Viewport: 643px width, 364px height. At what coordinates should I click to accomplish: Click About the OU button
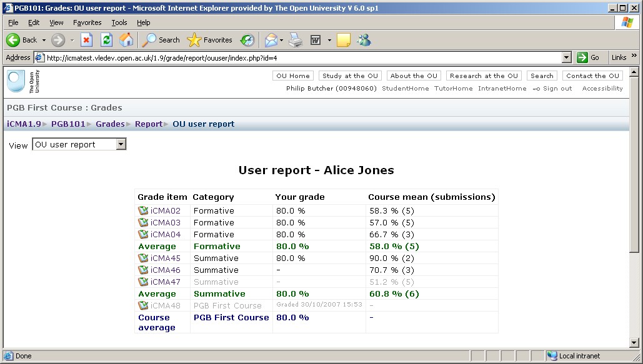(414, 76)
